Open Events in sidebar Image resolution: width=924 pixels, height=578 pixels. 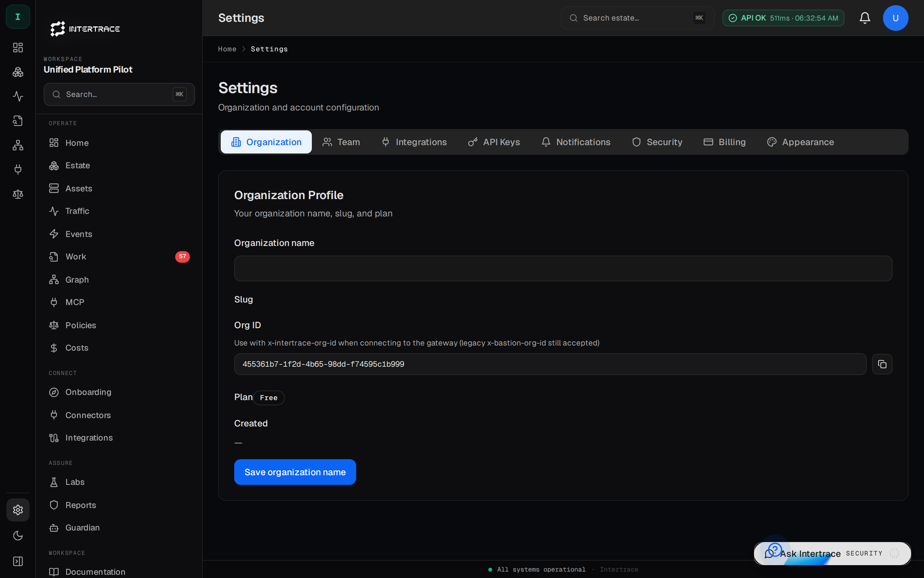coord(119,234)
